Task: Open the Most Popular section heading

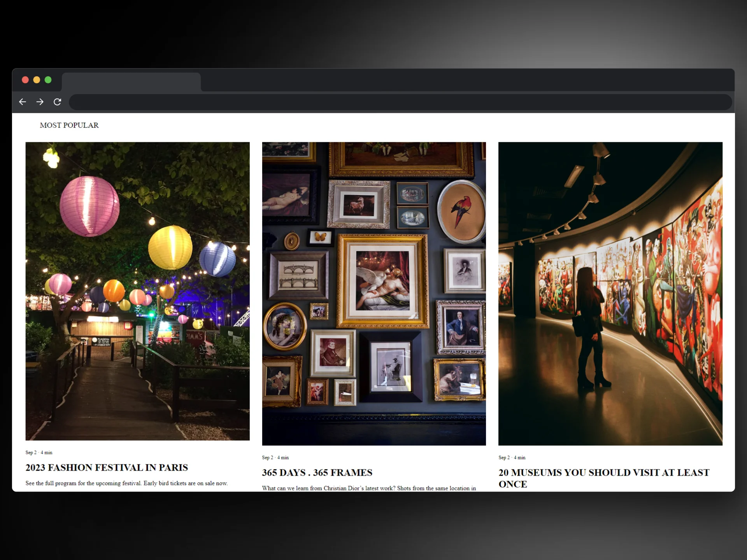Action: click(69, 125)
